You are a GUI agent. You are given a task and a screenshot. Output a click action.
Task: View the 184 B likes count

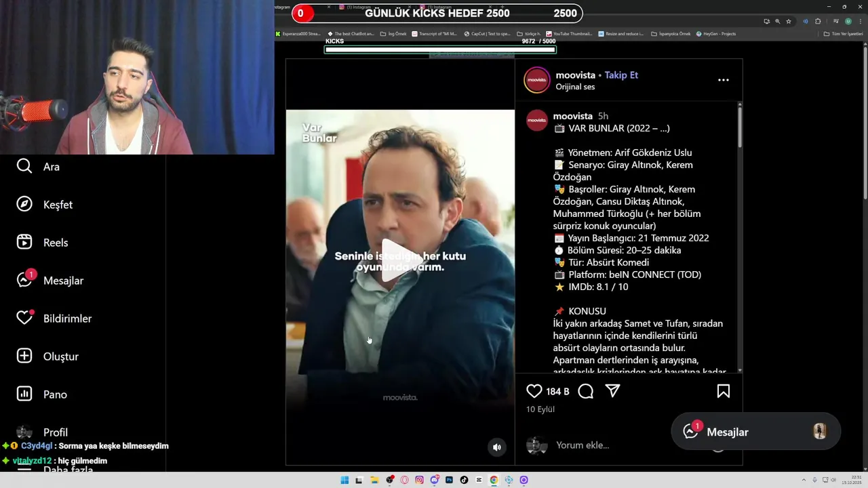tap(557, 392)
